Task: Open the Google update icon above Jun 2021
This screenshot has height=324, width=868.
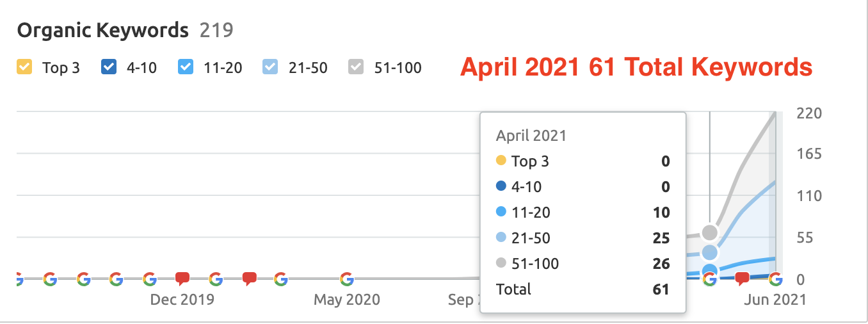Action: (775, 279)
